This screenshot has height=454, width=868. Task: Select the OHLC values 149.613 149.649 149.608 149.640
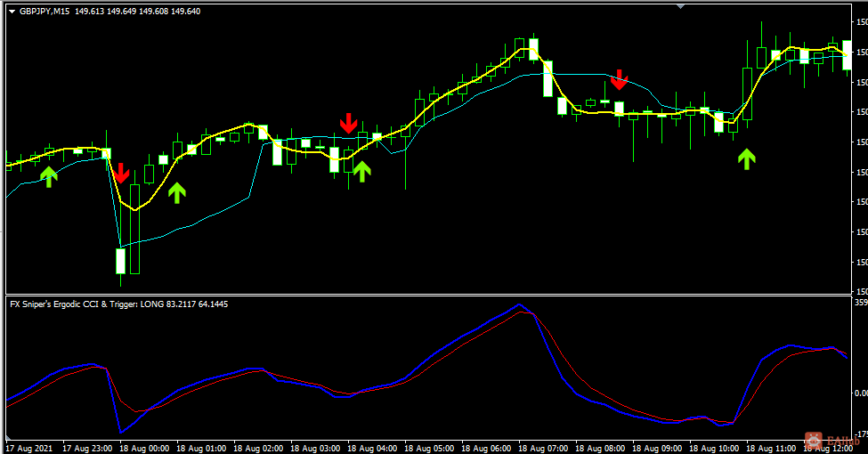138,11
